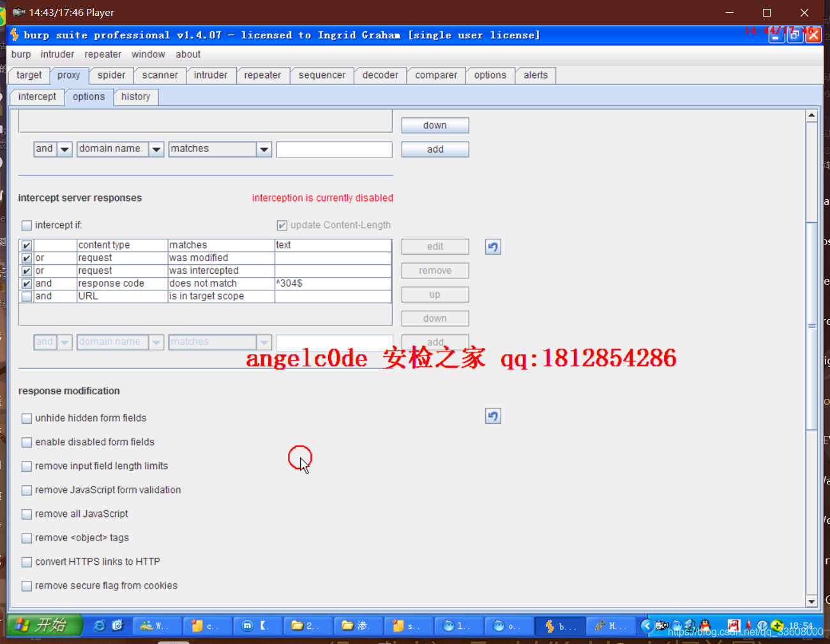Toggle the 'intercept if' checkbox for server responses
This screenshot has height=644, width=830.
click(x=27, y=225)
